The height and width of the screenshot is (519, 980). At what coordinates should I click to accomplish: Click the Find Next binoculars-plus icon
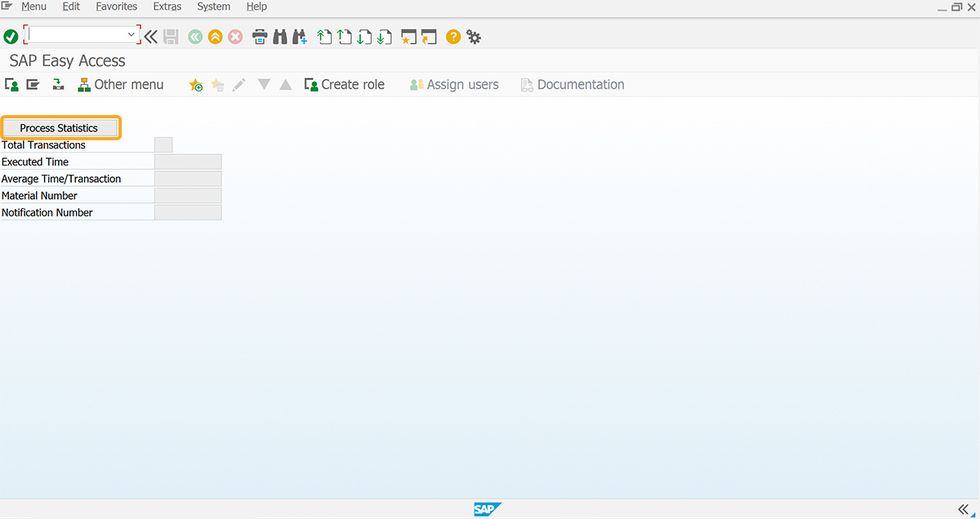click(x=299, y=37)
